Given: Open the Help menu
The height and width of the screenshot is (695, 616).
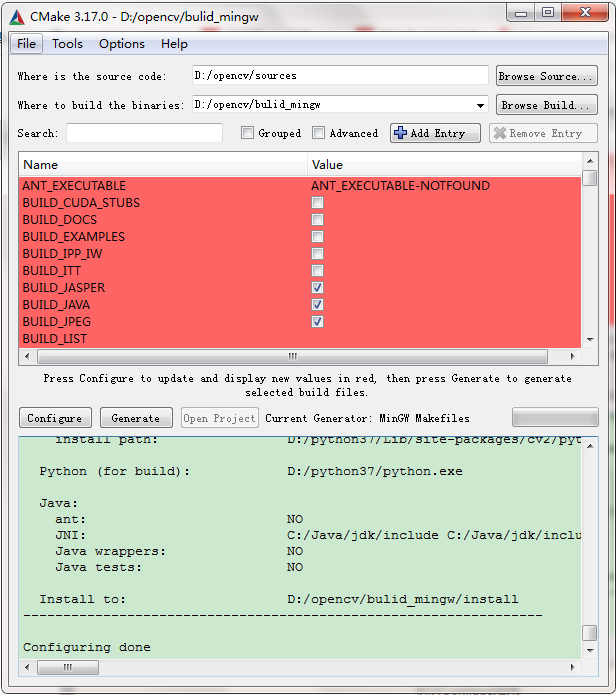Looking at the screenshot, I should (174, 44).
